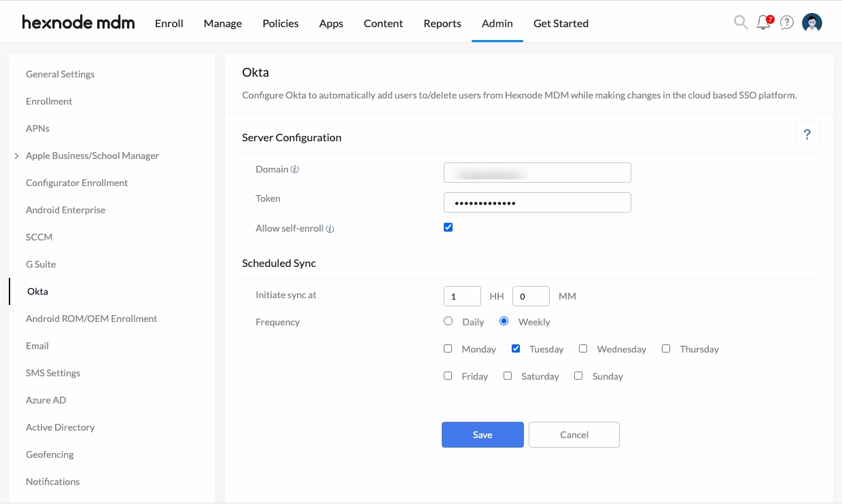Open the Manage menu
The image size is (842, 504).
pyautogui.click(x=223, y=23)
